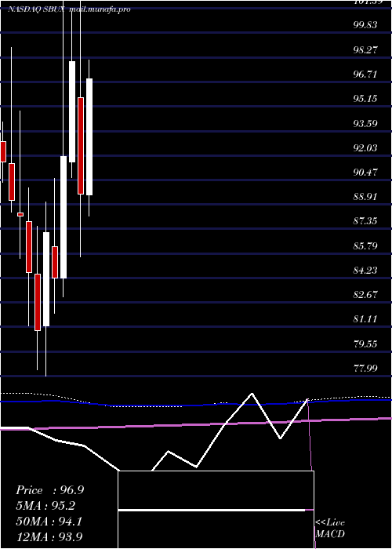
Task: Select the small red doji candlestick near 88.91
Action: (x=20, y=214)
